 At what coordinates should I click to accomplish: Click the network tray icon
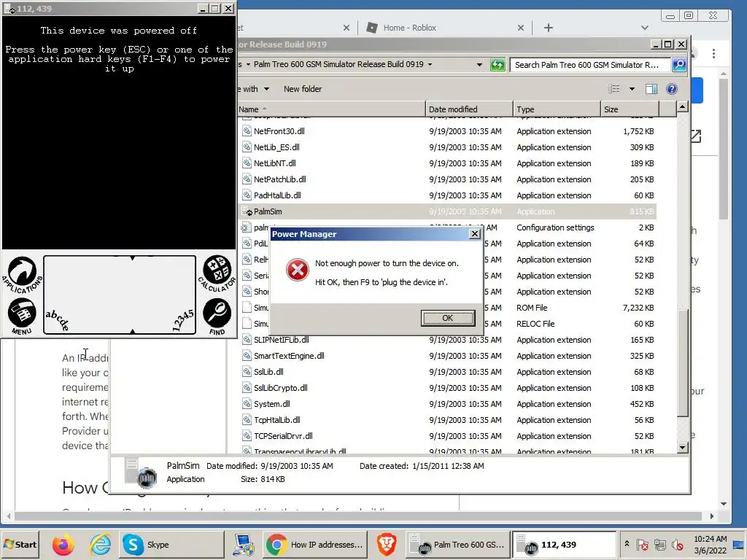click(659, 544)
